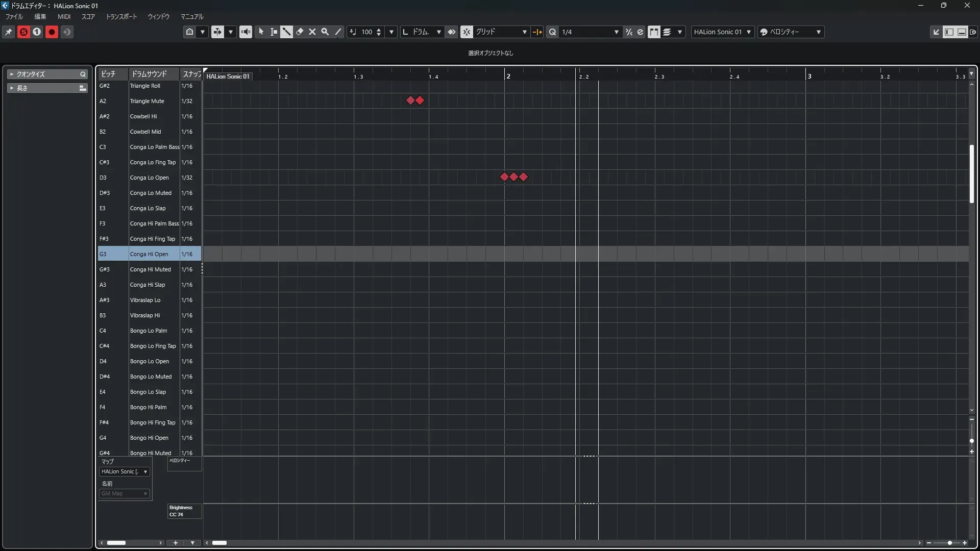980x551 pixels.
Task: Toggle Snap on/off button
Action: pos(467,32)
